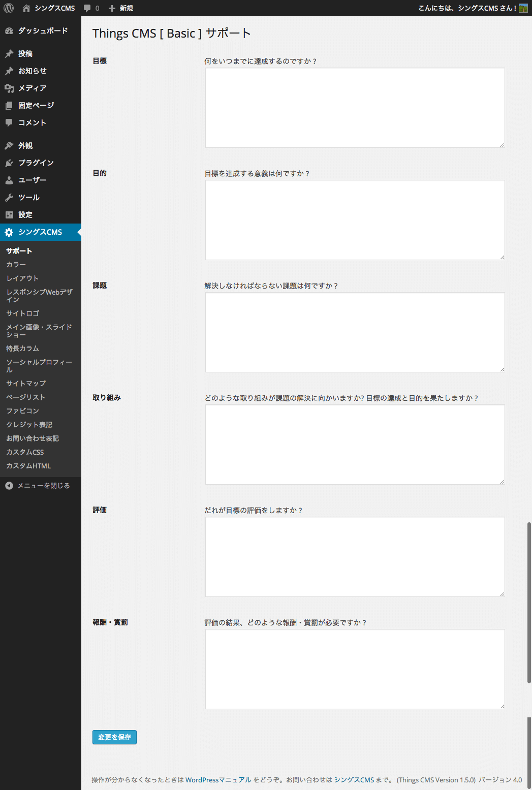Open the ダッシュボード menu

pyautogui.click(x=41, y=31)
